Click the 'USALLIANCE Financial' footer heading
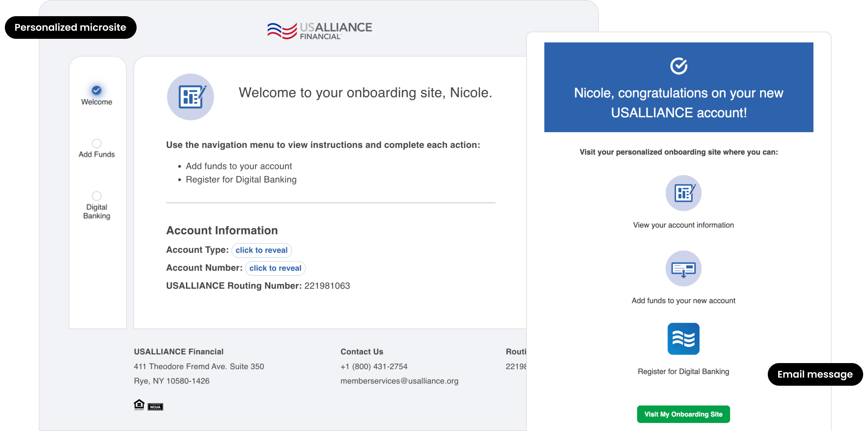The width and height of the screenshot is (868, 431). coord(179,352)
